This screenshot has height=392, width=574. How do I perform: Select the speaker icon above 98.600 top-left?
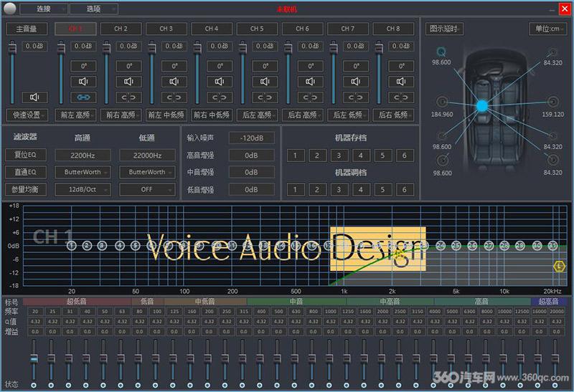pyautogui.click(x=441, y=52)
